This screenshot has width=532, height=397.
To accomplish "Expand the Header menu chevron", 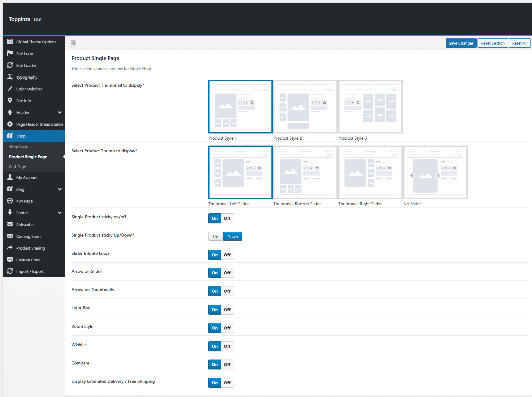I will click(x=60, y=112).
